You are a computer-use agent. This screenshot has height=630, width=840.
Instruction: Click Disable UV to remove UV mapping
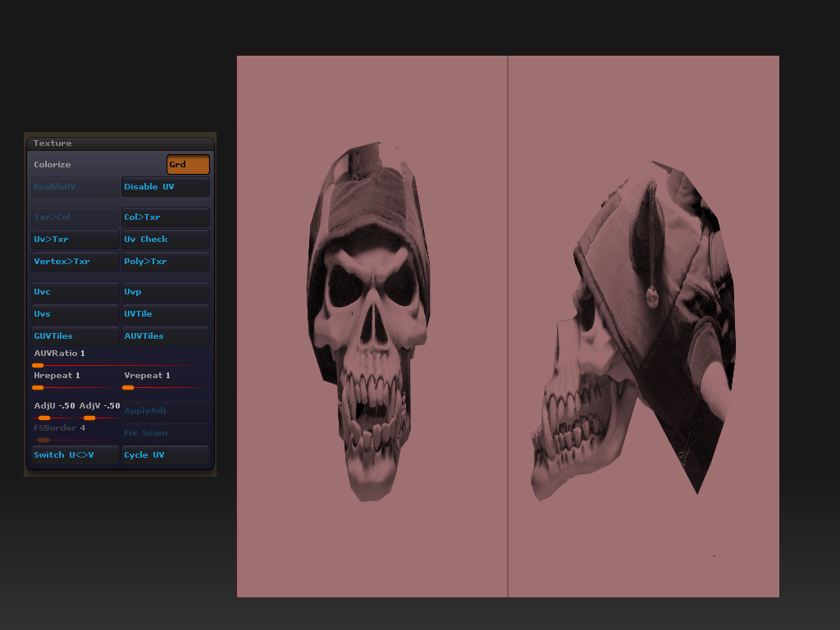click(165, 186)
